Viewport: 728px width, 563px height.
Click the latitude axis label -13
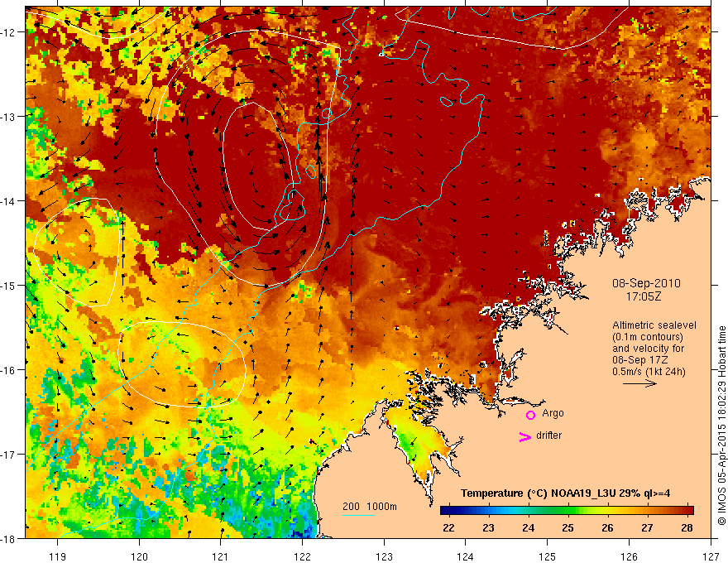click(9, 117)
